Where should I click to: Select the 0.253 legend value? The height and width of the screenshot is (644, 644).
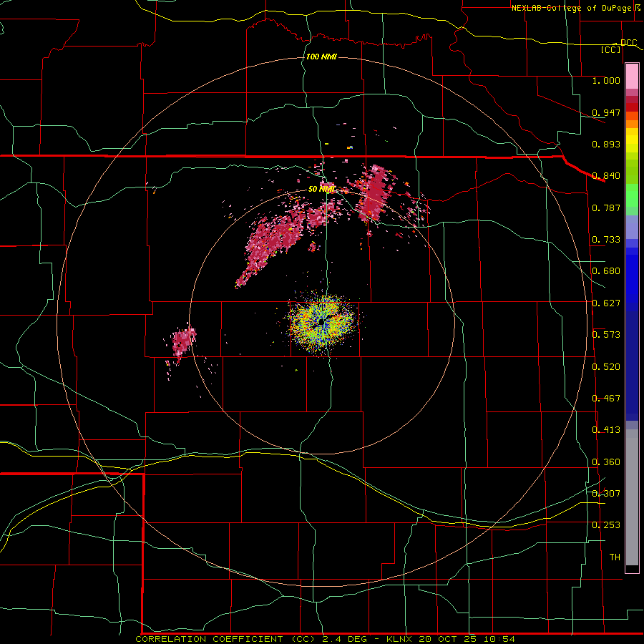(x=606, y=525)
